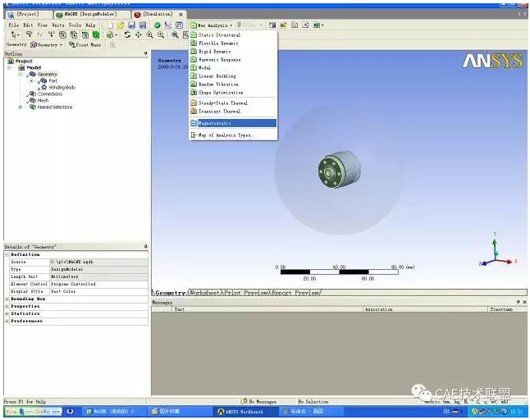
Task: Expand the Statistics section
Action: point(7,314)
